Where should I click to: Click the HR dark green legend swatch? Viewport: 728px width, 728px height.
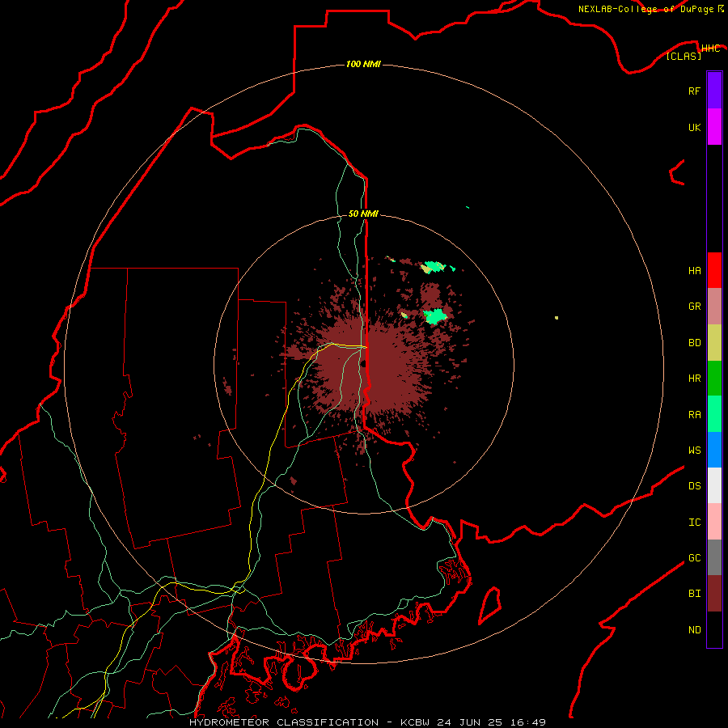pyautogui.click(x=714, y=378)
